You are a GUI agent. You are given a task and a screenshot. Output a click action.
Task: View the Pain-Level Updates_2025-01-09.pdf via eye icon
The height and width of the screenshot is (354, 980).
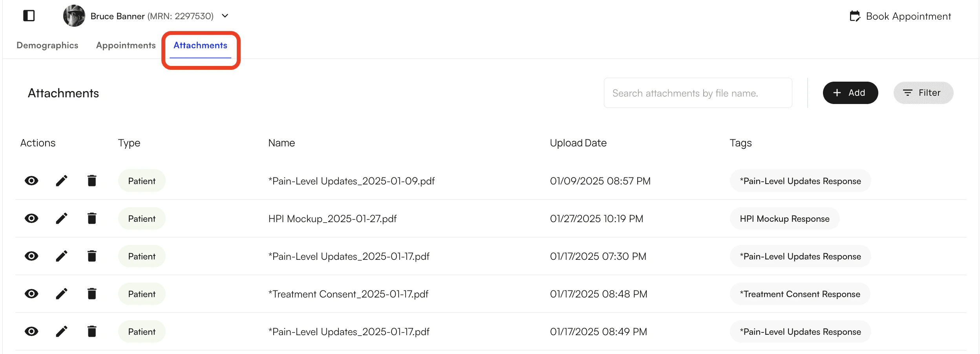tap(31, 181)
